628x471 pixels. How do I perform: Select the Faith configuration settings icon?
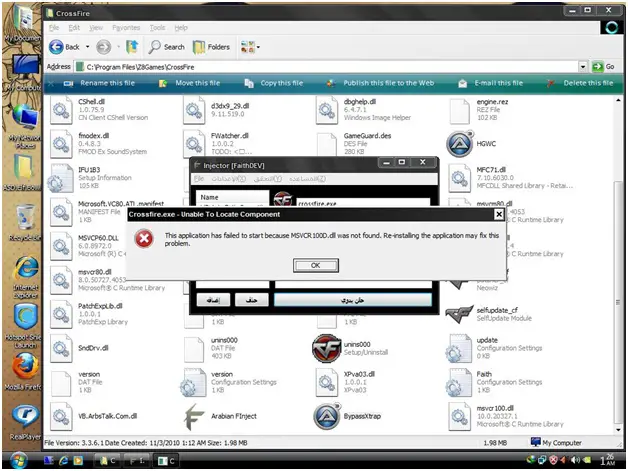tap(459, 382)
